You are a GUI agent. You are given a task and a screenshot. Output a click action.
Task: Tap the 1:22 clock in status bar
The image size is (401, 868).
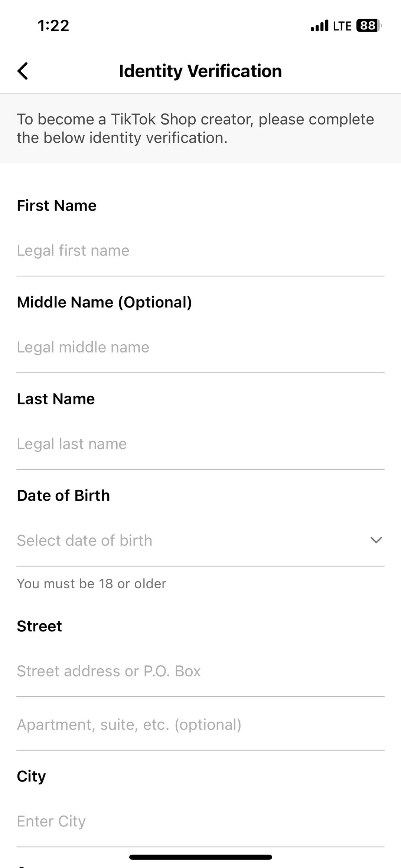click(x=53, y=26)
